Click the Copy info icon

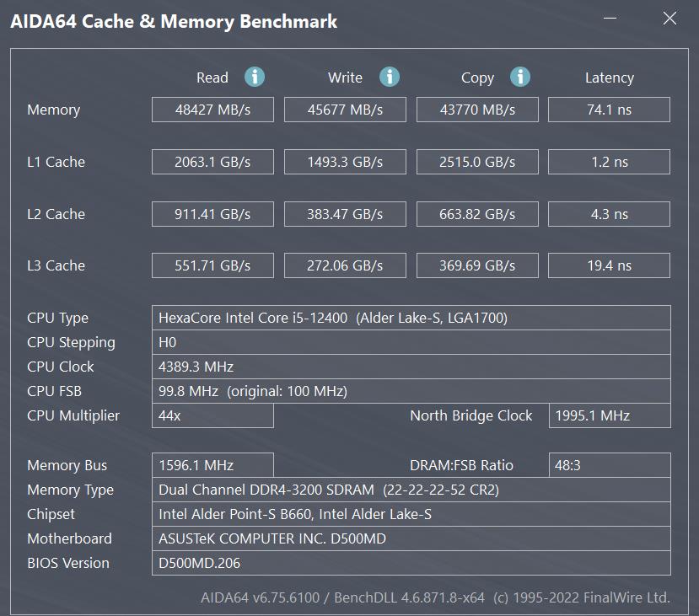pyautogui.click(x=520, y=77)
